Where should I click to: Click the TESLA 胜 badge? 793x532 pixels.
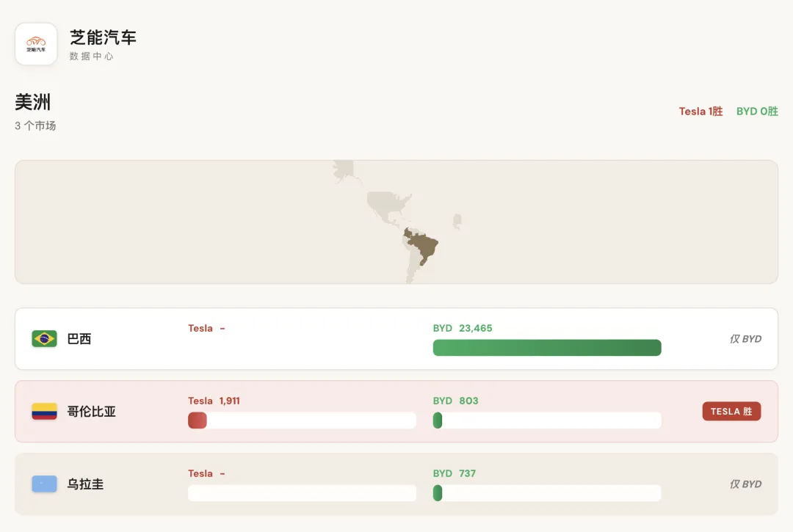click(731, 411)
